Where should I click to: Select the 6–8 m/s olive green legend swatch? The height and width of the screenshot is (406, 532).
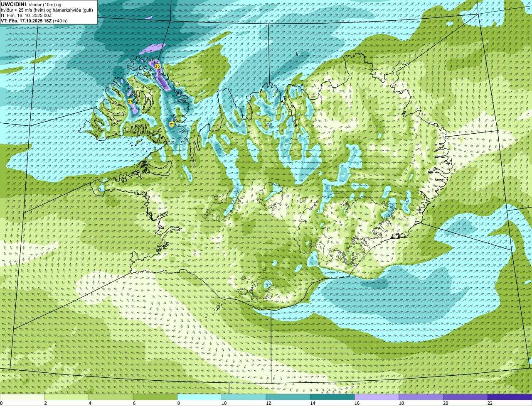click(x=155, y=397)
